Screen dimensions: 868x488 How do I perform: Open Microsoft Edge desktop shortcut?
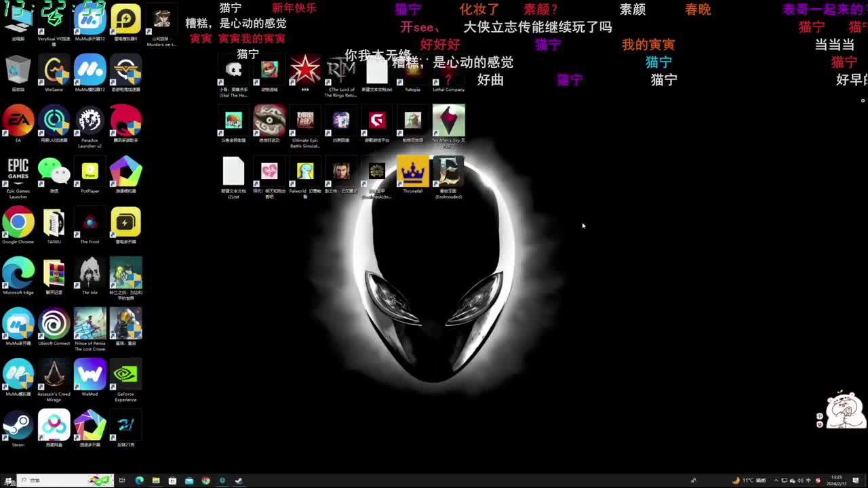pos(18,276)
